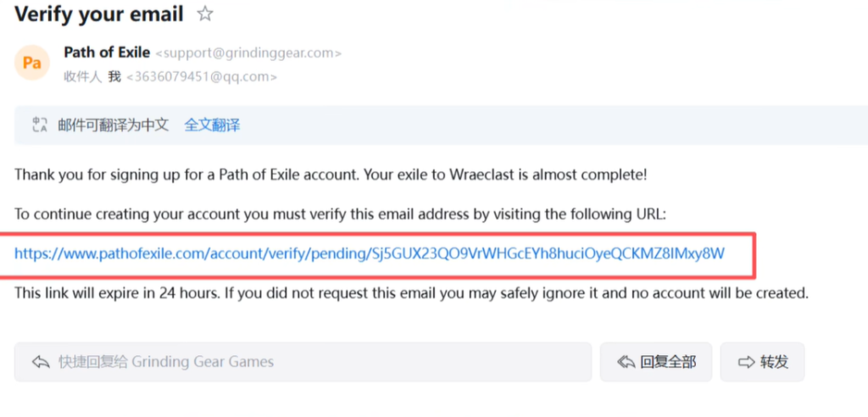The width and height of the screenshot is (868, 417).
Task: Click the support@grindinggear.com sender address
Action: [248, 53]
